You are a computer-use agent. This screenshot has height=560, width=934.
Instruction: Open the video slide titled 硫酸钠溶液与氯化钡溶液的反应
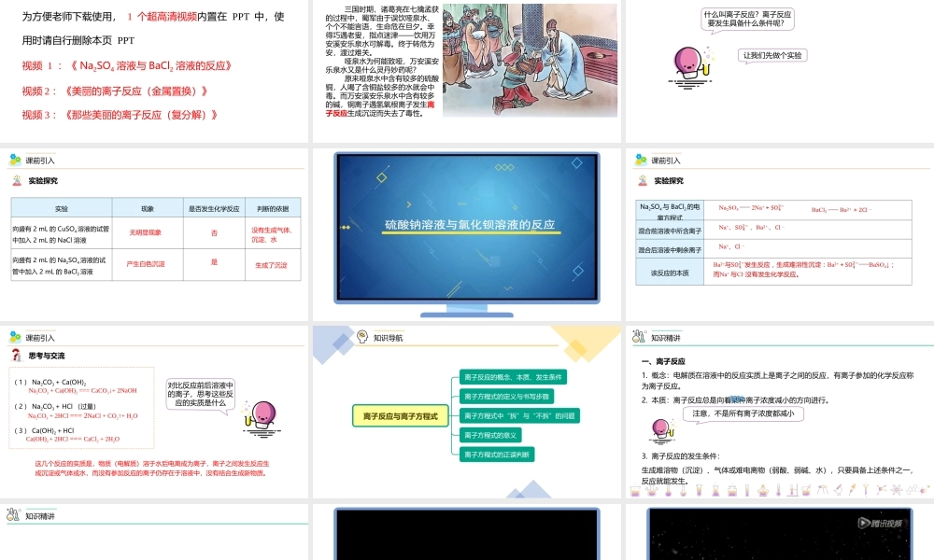(x=467, y=234)
